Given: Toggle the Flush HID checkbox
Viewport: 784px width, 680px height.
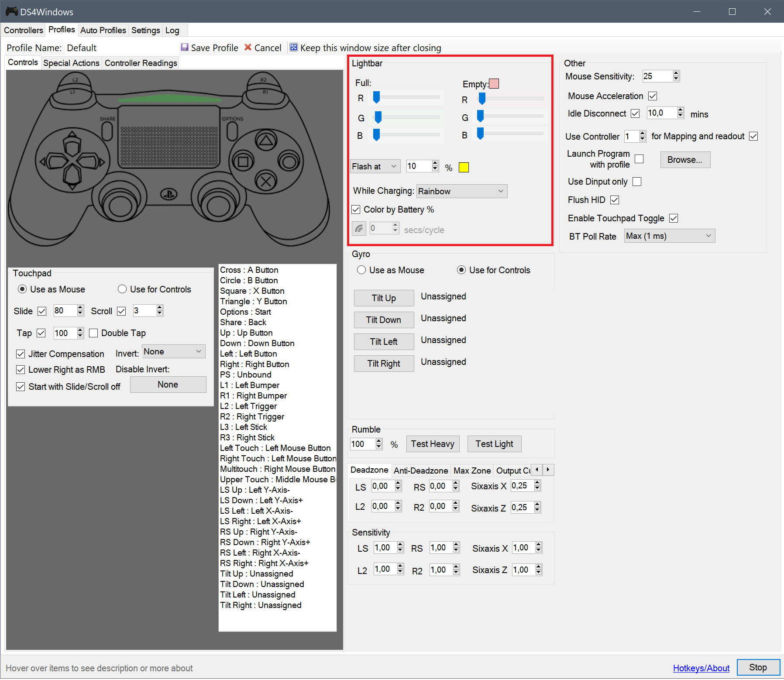Looking at the screenshot, I should point(615,200).
